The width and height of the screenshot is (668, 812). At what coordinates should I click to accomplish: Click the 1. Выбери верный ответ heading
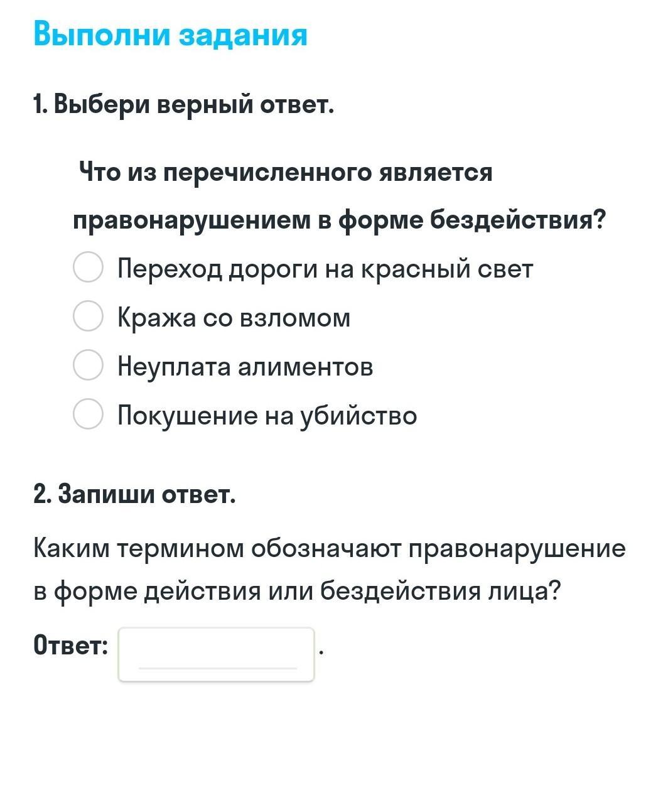[183, 104]
